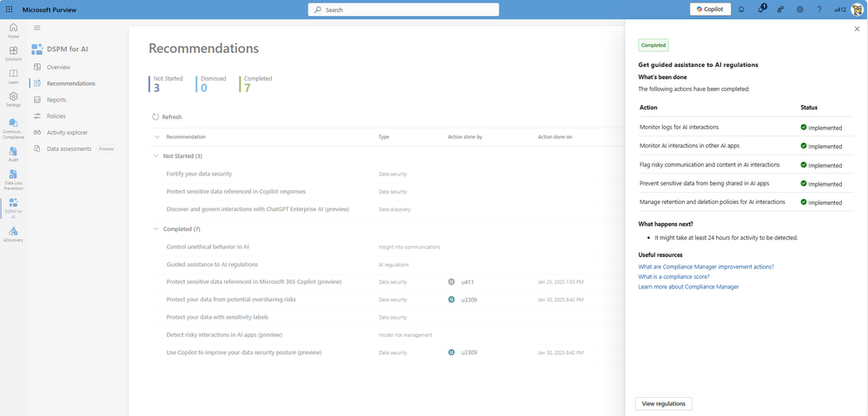
Task: Click Flag risky communication and content action
Action: click(x=709, y=164)
